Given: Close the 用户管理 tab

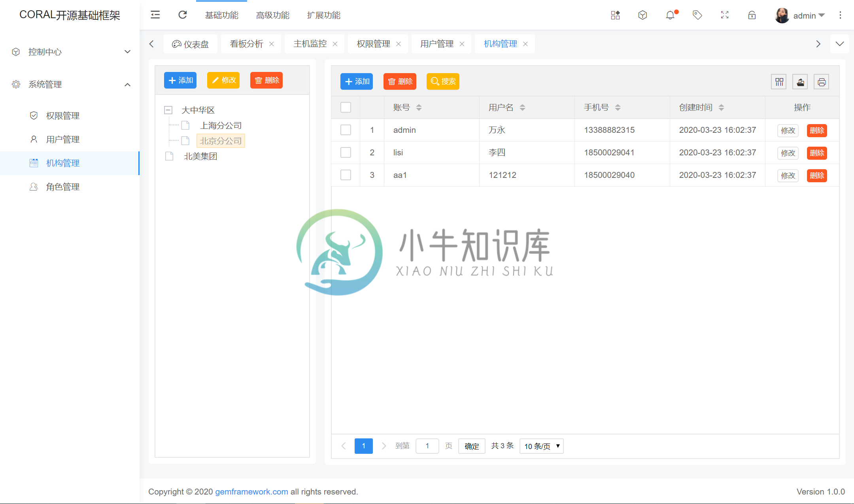Looking at the screenshot, I should tap(462, 44).
